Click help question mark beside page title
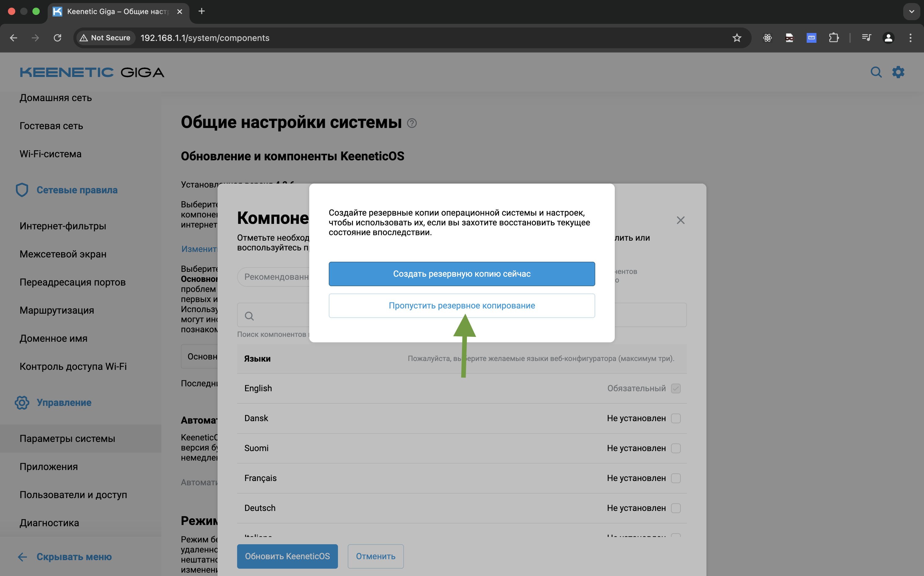924x576 pixels. coord(412,123)
